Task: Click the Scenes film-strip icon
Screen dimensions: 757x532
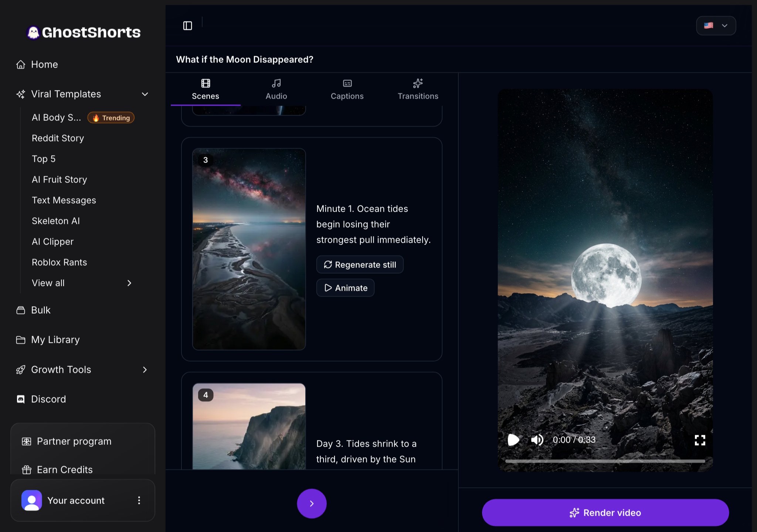Action: point(206,83)
